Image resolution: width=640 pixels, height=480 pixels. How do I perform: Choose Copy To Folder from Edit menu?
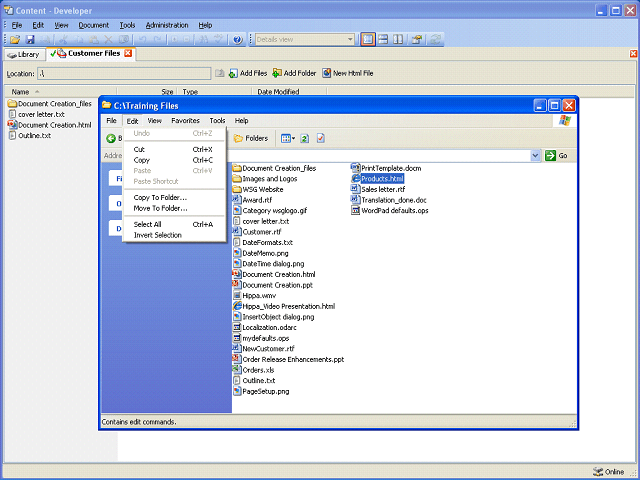174,198
